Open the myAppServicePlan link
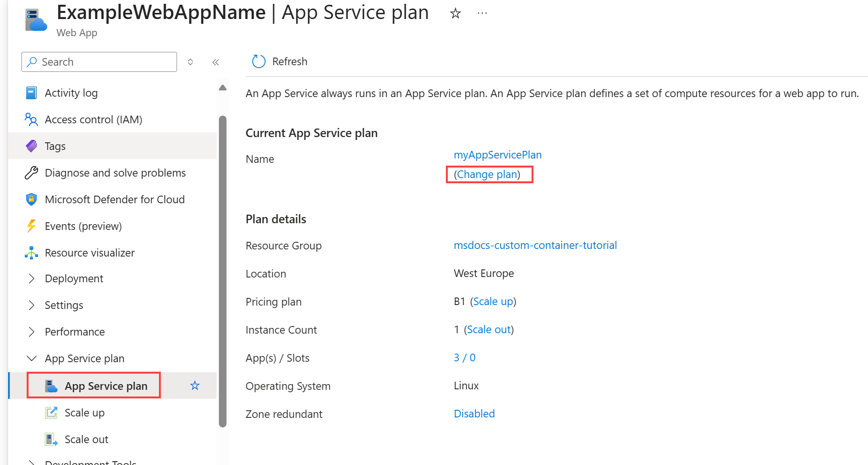The width and height of the screenshot is (868, 465). coord(497,154)
